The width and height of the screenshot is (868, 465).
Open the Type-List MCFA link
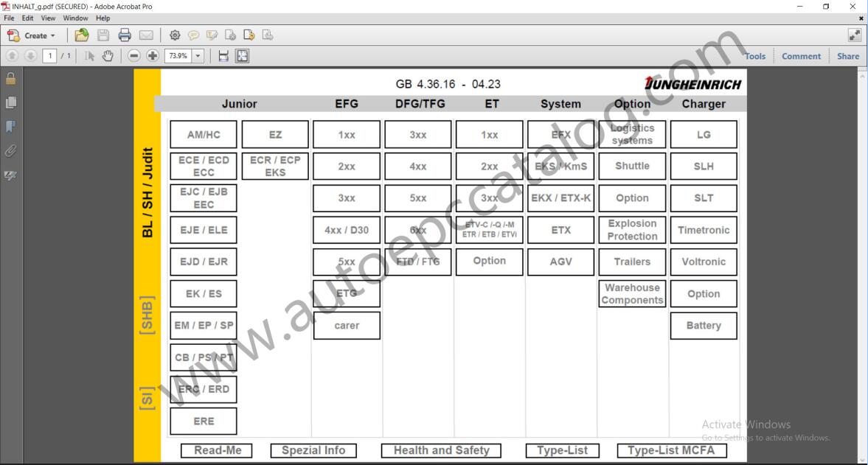672,450
